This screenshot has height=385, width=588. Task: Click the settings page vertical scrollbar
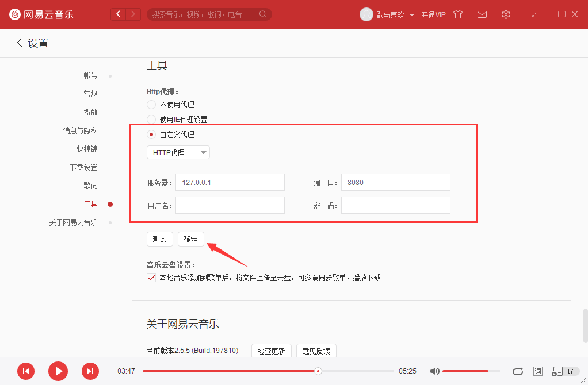[585, 326]
